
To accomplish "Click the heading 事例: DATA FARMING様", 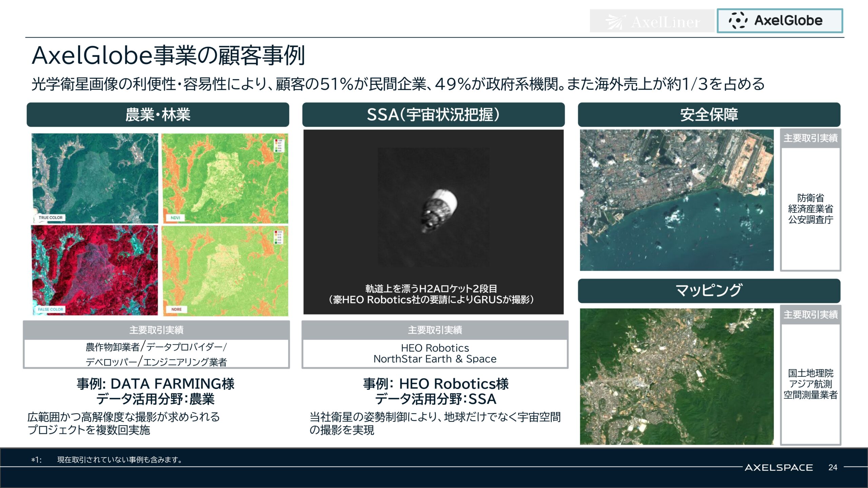I will coord(156,384).
